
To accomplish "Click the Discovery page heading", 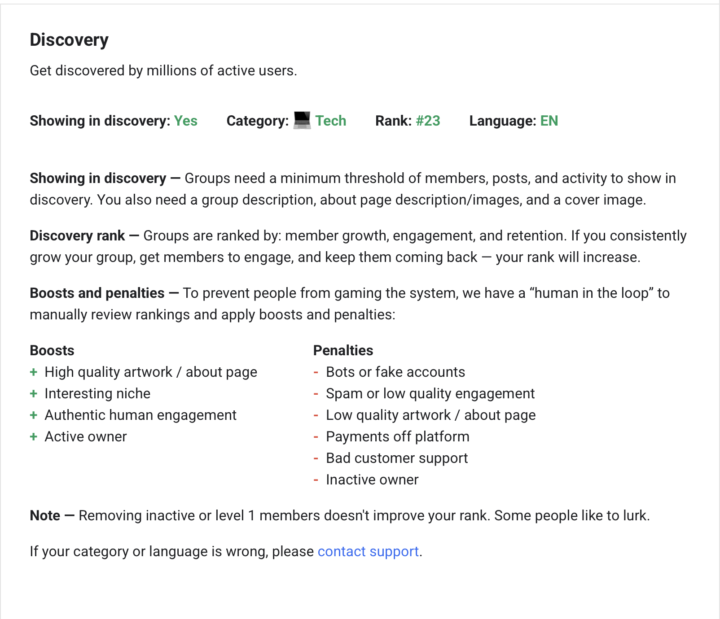I will click(x=69, y=40).
